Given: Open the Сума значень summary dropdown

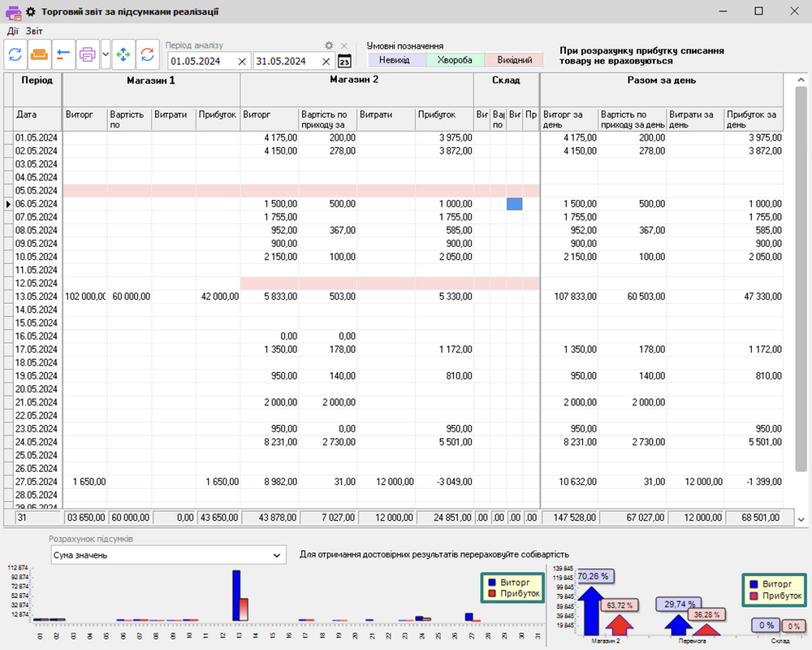Looking at the screenshot, I should tap(167, 554).
